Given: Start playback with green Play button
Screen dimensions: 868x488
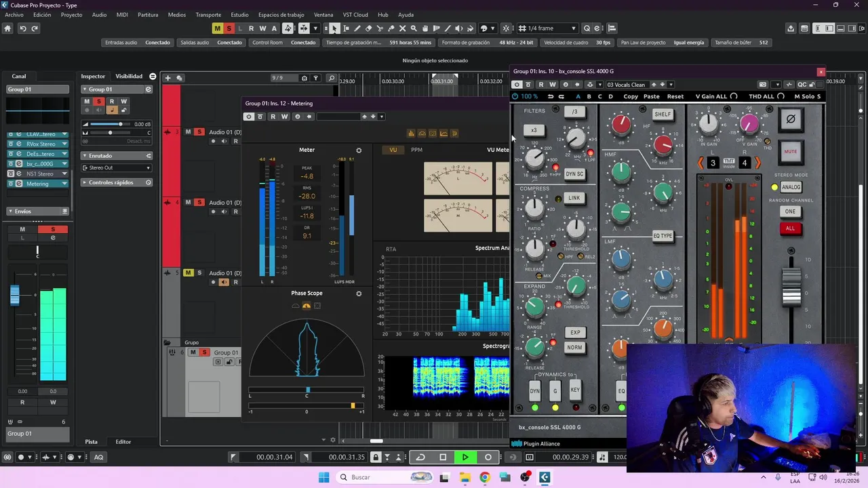Looking at the screenshot, I should point(465,457).
